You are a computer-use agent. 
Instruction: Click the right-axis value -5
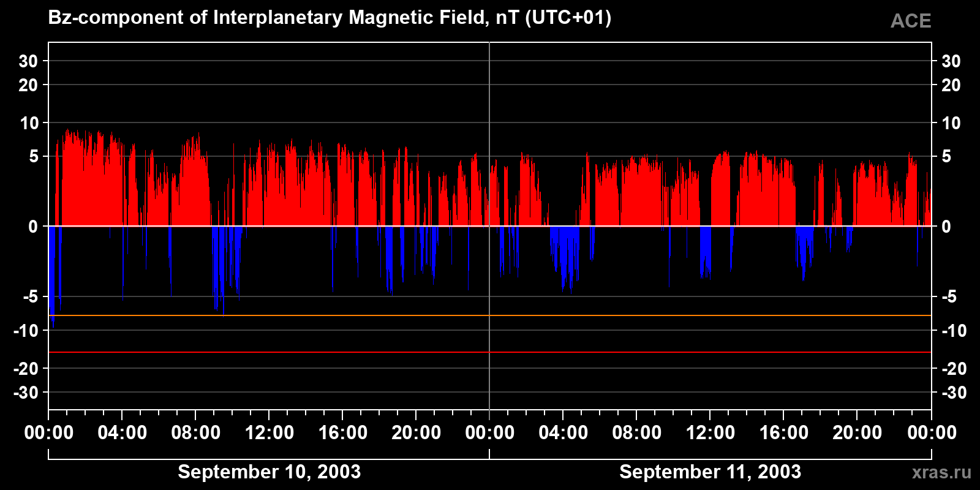[x=949, y=297]
